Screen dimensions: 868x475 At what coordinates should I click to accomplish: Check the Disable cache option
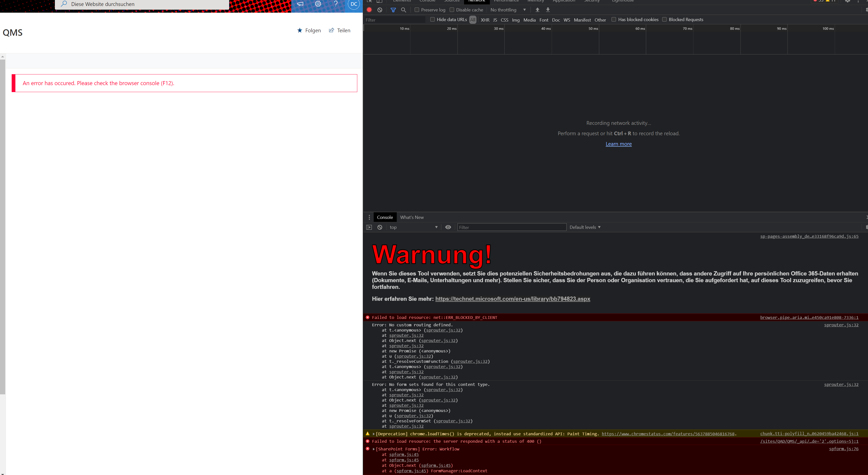point(452,10)
